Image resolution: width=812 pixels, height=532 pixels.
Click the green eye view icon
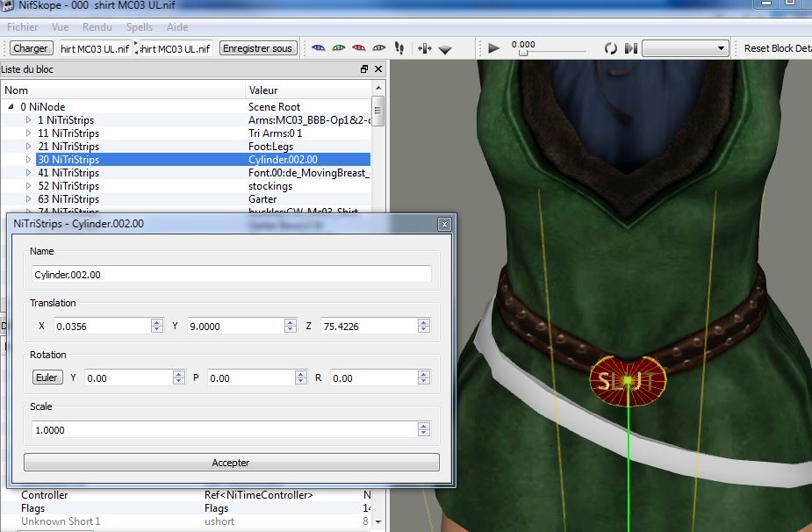tap(338, 48)
